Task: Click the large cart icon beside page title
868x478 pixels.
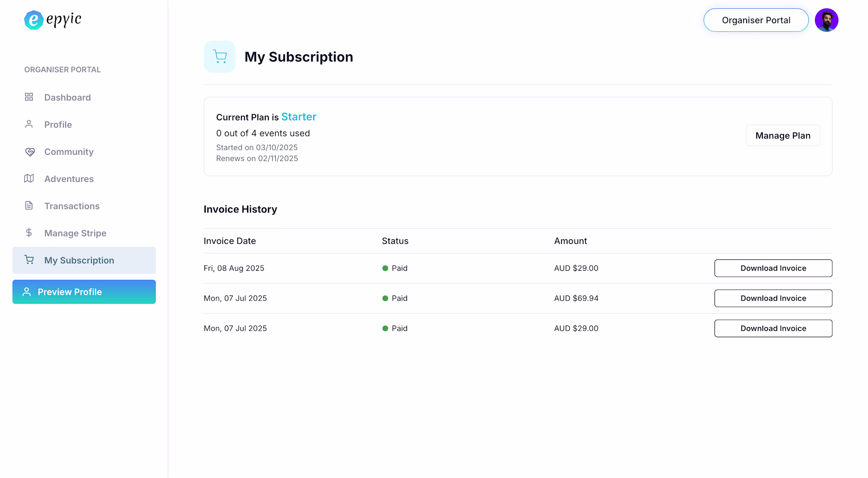Action: [220, 56]
